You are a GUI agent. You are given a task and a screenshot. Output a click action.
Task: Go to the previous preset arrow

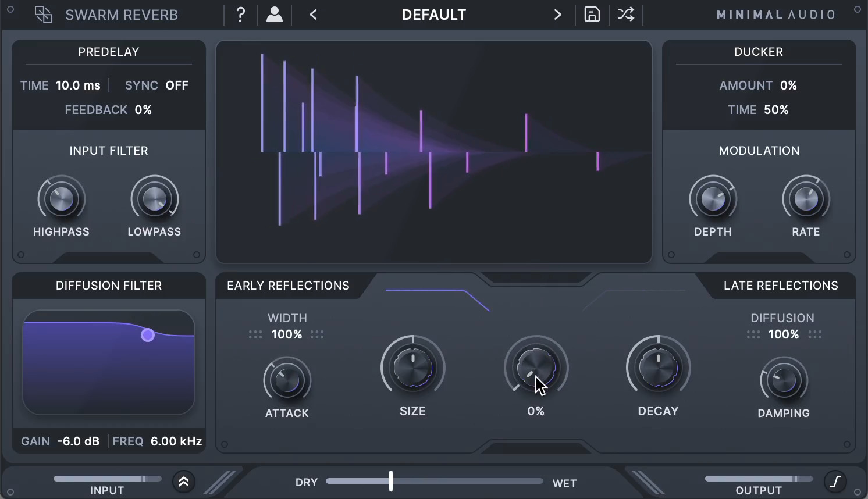click(314, 15)
